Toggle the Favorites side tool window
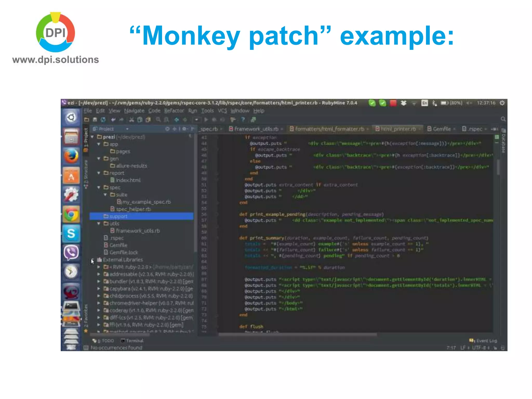Screen dimensions: 532x399 click(x=86, y=316)
